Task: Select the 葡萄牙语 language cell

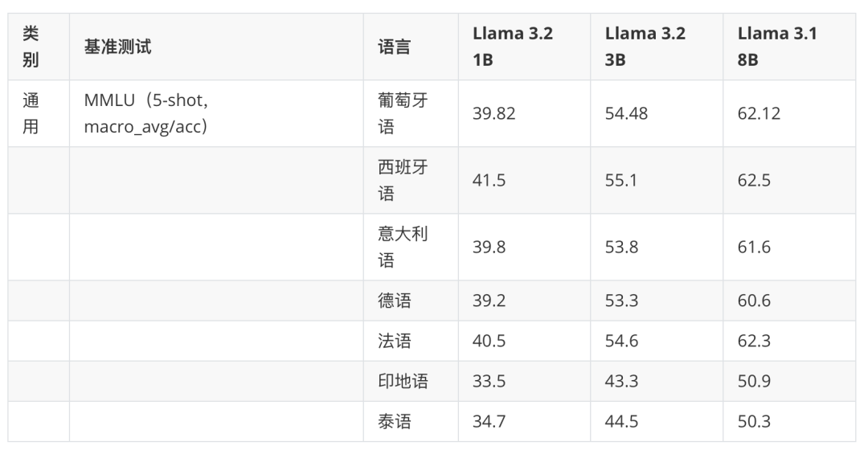Action: coord(403,113)
